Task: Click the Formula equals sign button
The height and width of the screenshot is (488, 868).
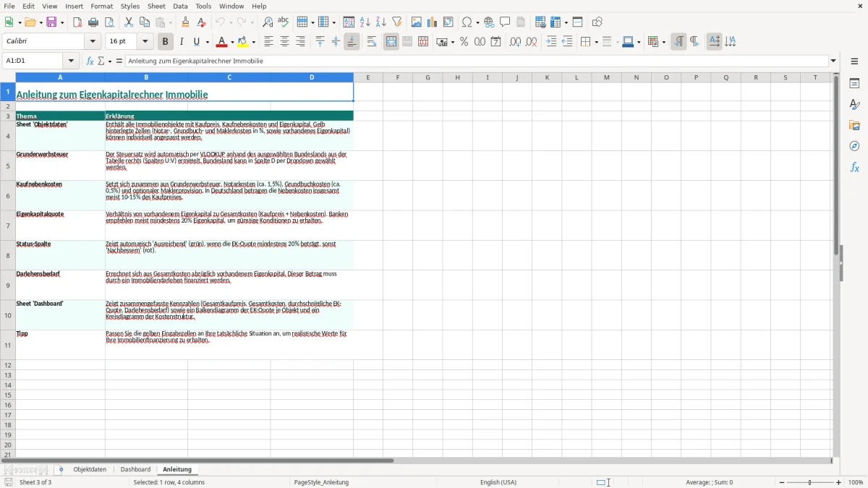Action: 119,61
